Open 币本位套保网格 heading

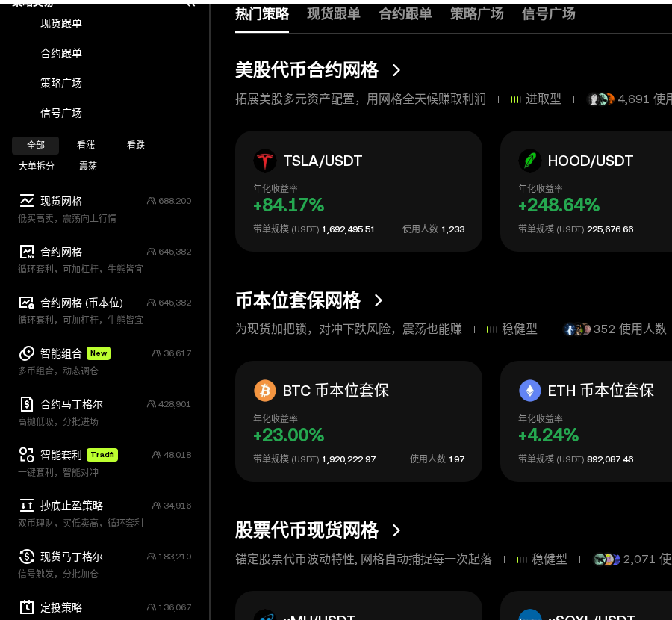[298, 300]
